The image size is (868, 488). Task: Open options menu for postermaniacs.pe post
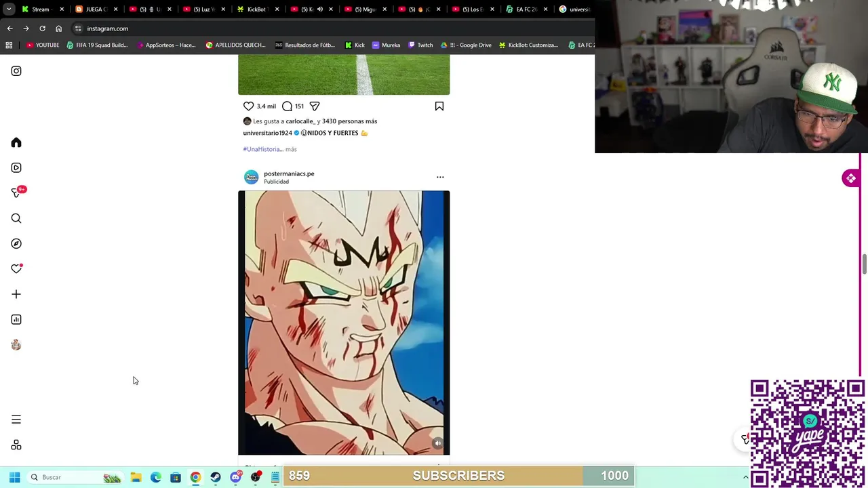440,177
